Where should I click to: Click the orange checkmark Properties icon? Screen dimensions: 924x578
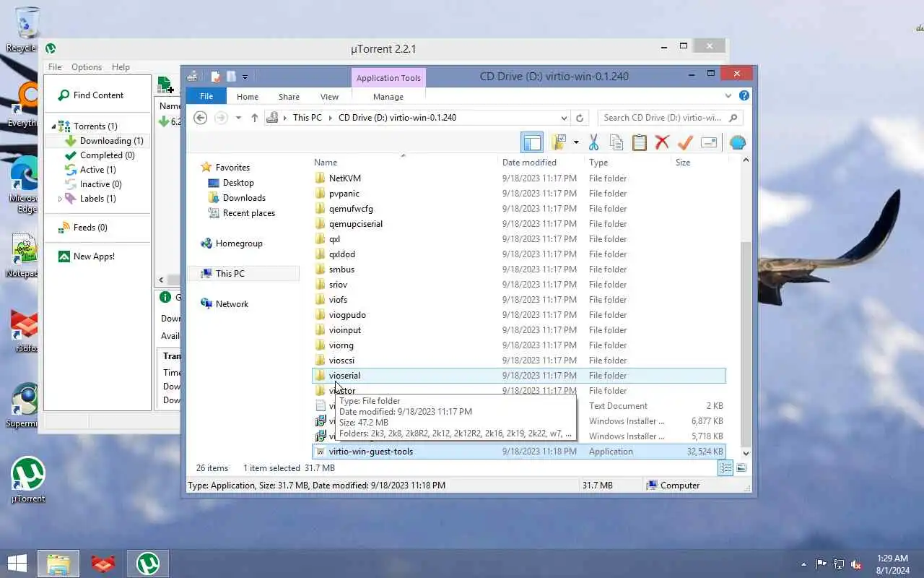685,142
